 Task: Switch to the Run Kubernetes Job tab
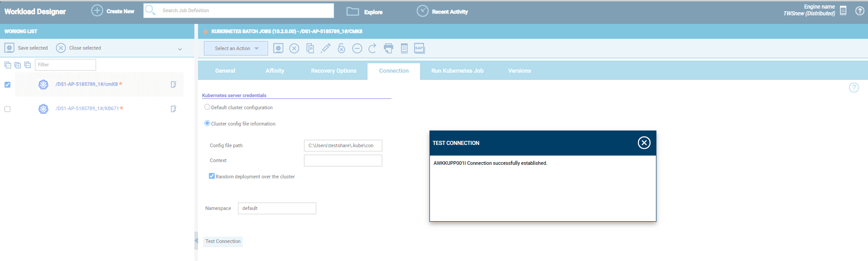coord(457,71)
